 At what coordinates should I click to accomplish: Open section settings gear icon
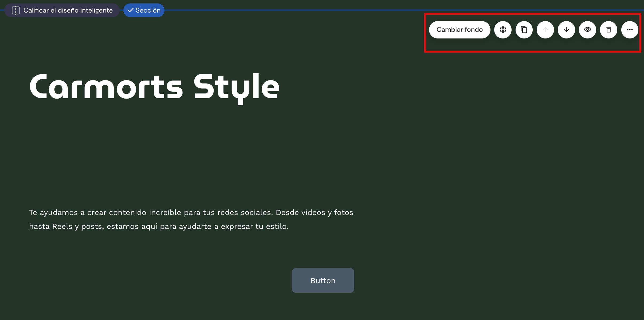tap(503, 30)
